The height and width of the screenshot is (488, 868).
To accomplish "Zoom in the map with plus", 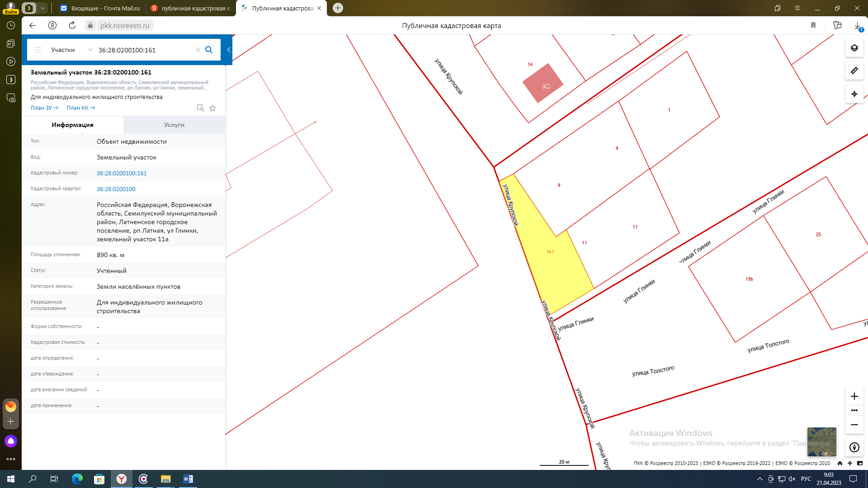I will pos(854,396).
